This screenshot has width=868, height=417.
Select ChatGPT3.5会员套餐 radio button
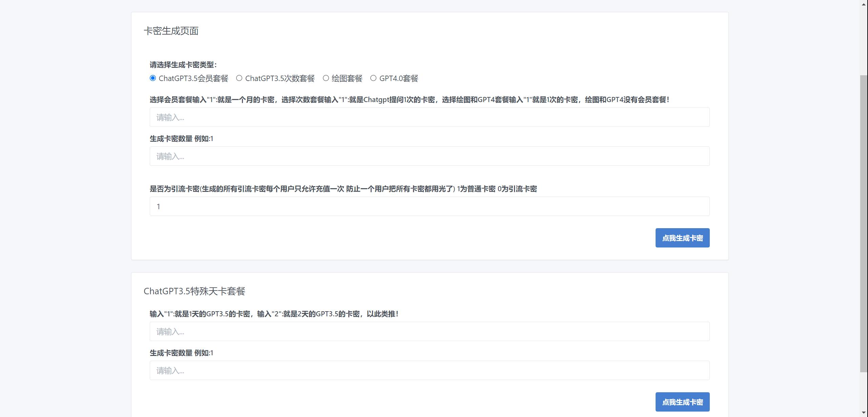[x=153, y=78]
